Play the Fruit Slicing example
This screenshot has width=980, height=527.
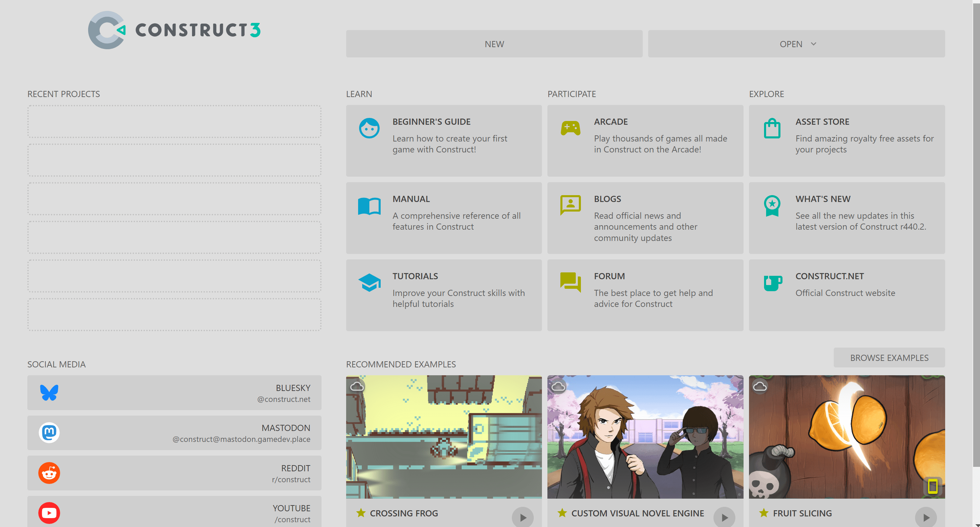click(926, 517)
